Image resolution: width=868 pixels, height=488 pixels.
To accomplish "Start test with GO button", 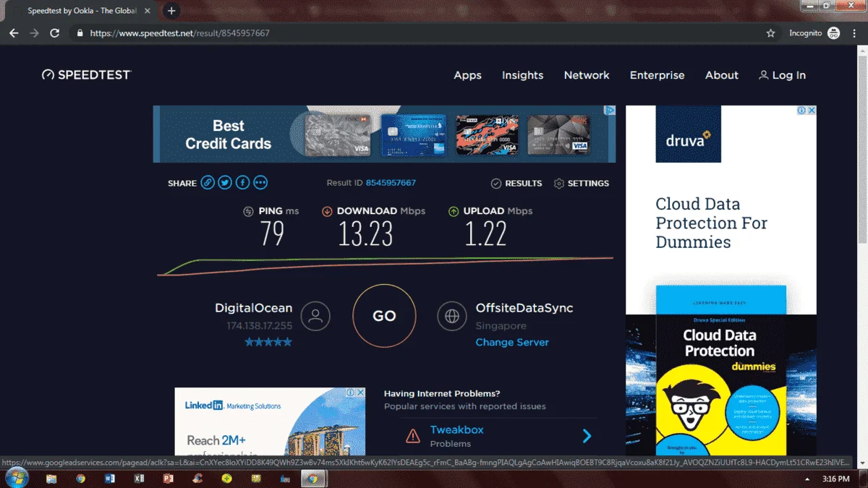I will point(384,316).
